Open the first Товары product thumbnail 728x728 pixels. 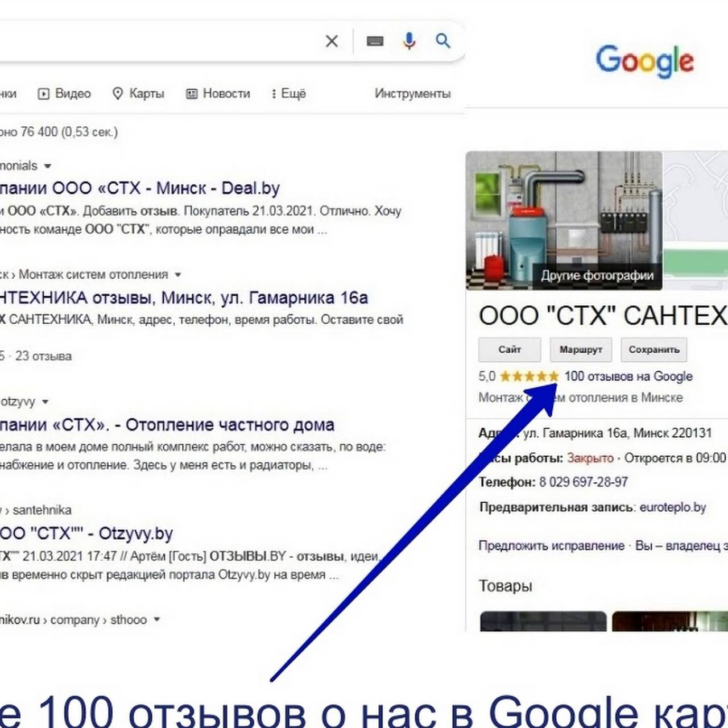tap(543, 621)
